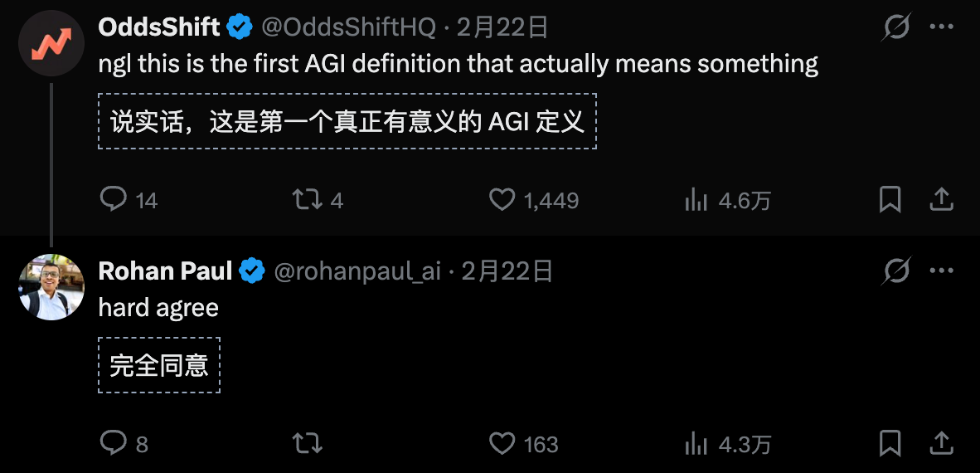
Task: Open more options on OddsShift post
Action: pos(942,27)
